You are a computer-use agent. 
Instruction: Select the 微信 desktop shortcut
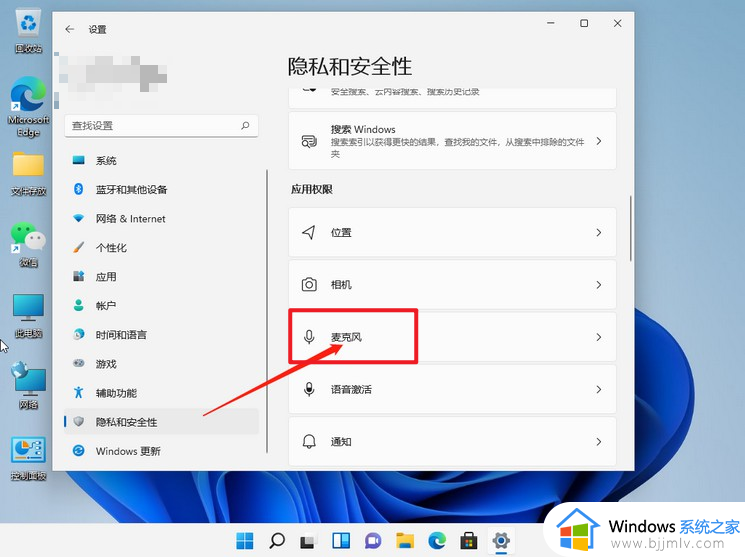tap(29, 244)
